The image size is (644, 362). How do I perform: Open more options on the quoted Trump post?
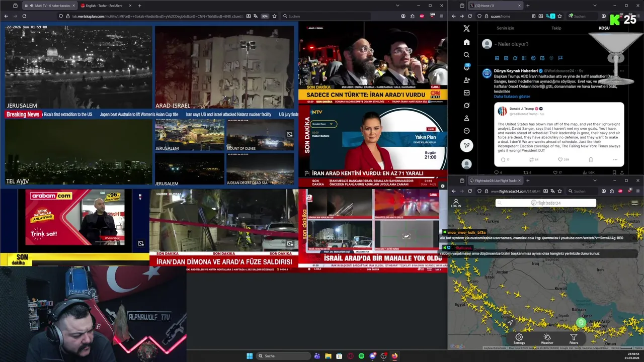point(615,159)
